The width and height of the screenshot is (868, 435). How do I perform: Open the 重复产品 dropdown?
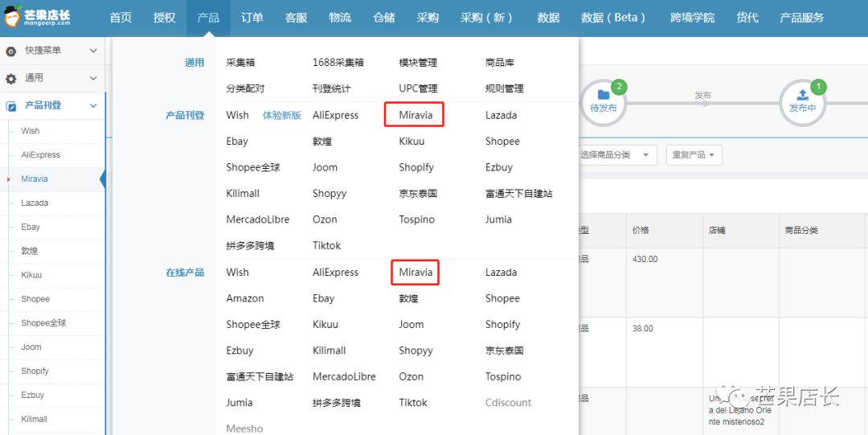click(694, 155)
